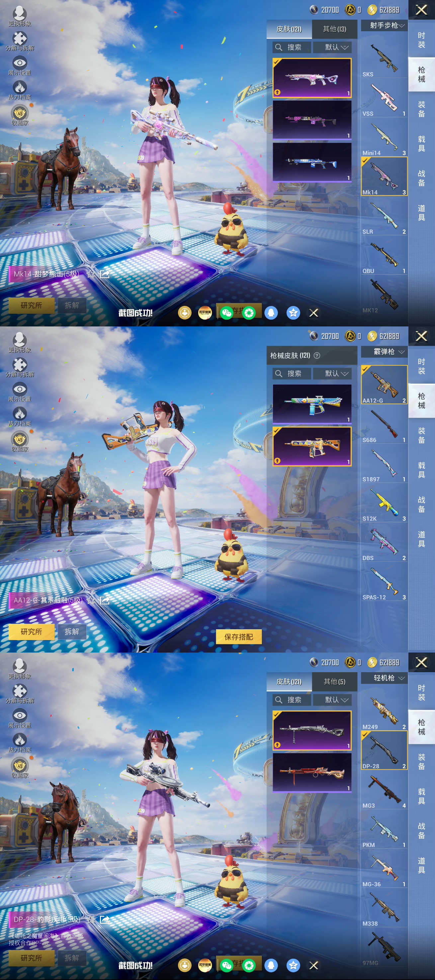This screenshot has width=435, height=980.
Task: Equip the checked DP-28 entry
Action: [x=384, y=751]
